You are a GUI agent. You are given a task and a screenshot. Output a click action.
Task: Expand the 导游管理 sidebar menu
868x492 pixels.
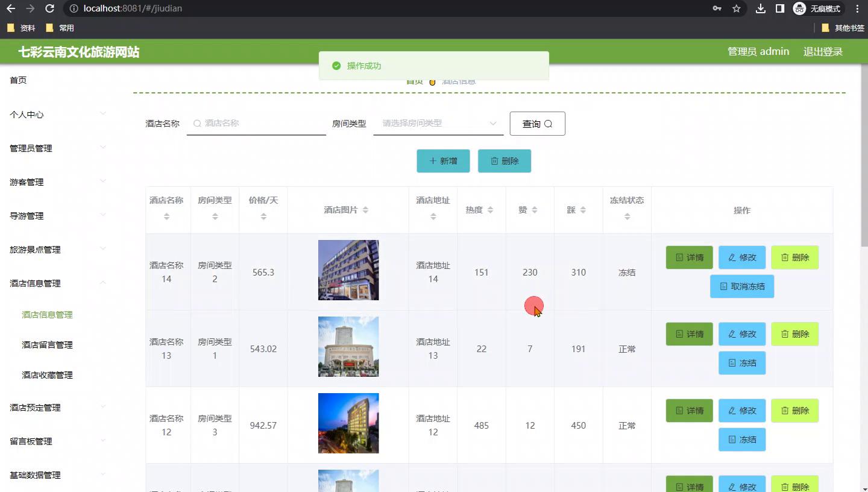[58, 216]
